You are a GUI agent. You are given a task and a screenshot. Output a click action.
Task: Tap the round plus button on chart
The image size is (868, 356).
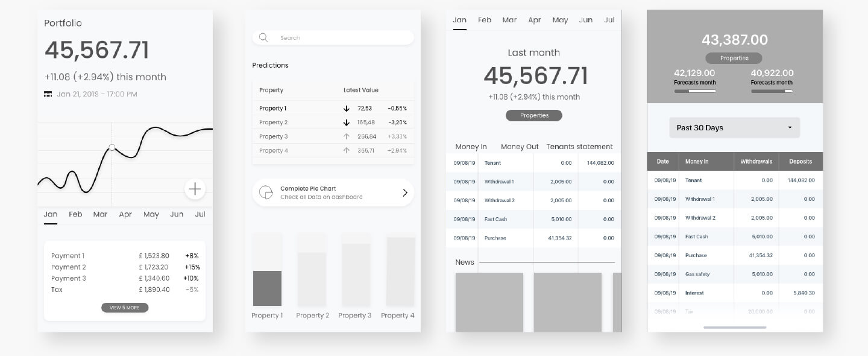(195, 189)
